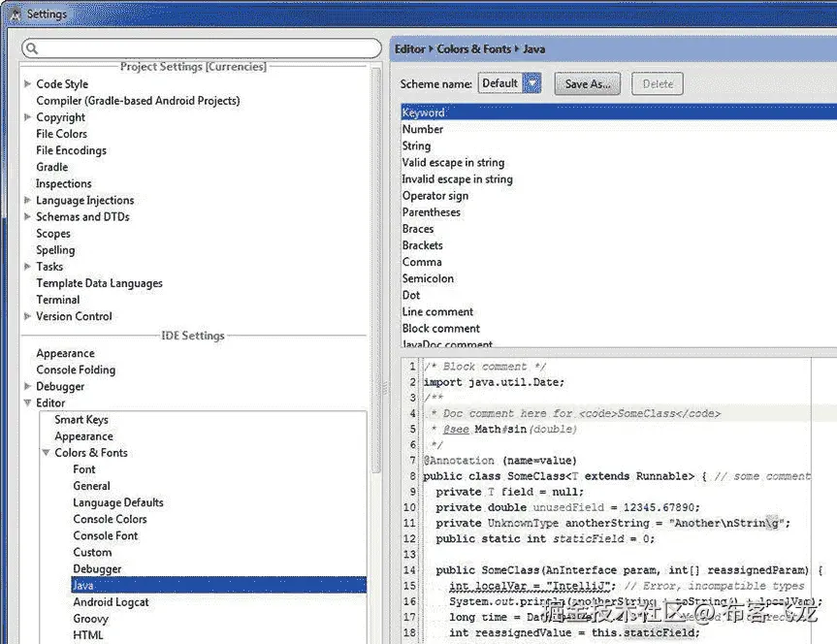Open the Scheme name dropdown arrow
Screen dimensions: 837x644
click(531, 83)
